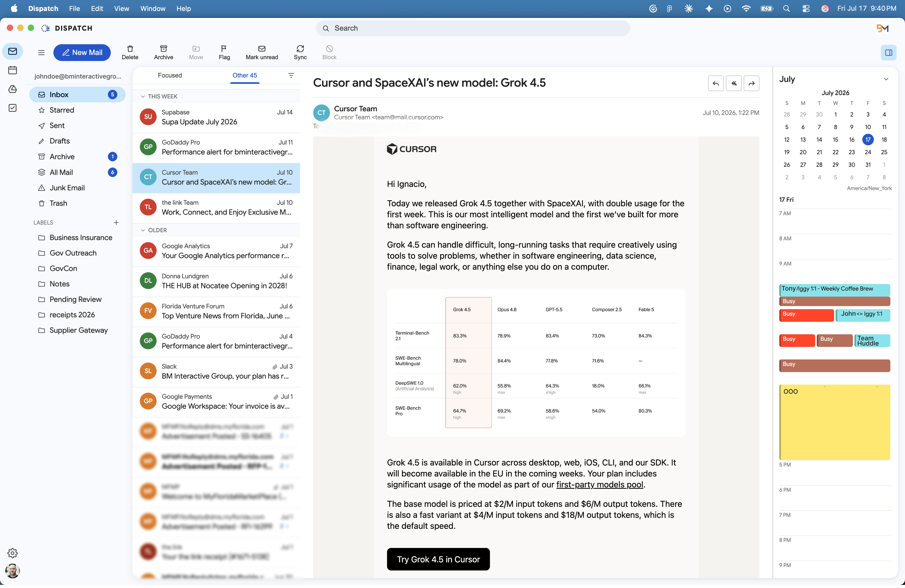
Task: Open the Mail view in left rail
Action: point(13,51)
